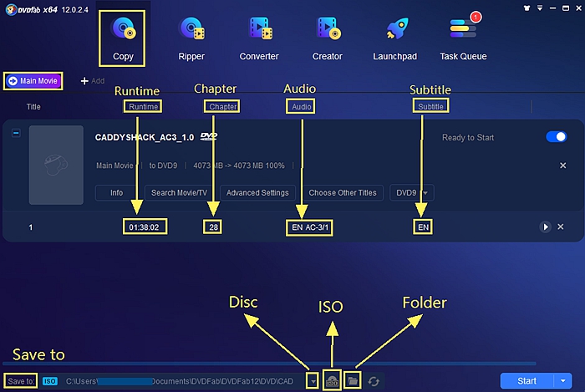Open the EN AC-3/1 audio selection
The width and height of the screenshot is (585, 392).
point(310,227)
